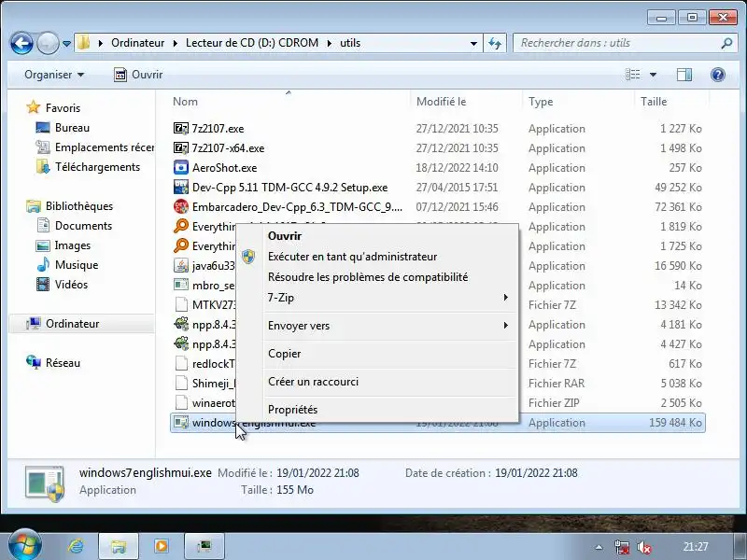Select the java6u33 installer icon
The image size is (747, 560).
click(x=181, y=266)
